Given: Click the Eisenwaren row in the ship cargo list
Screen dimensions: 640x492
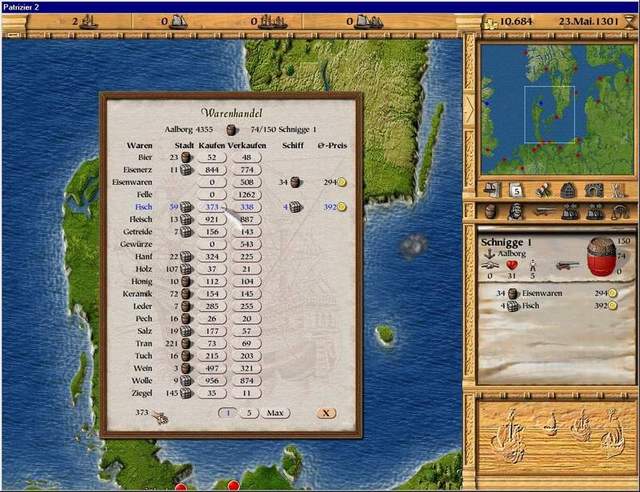Looking at the screenshot, I should [x=556, y=294].
